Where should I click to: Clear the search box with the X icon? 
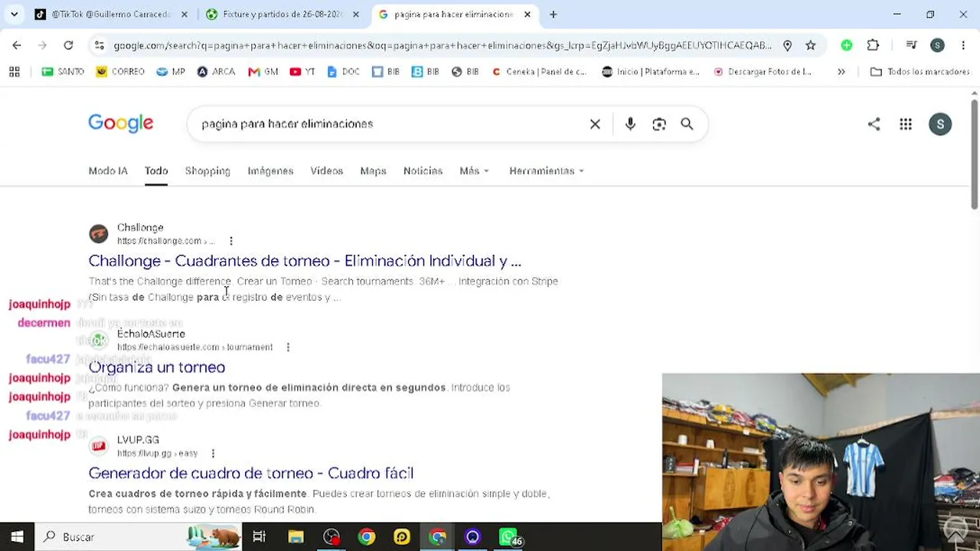pyautogui.click(x=595, y=124)
